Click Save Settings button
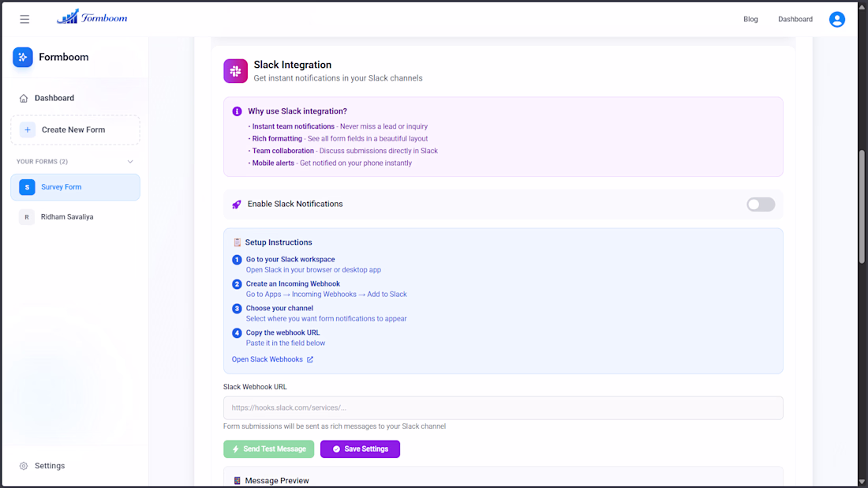This screenshot has width=868, height=488. 360,449
